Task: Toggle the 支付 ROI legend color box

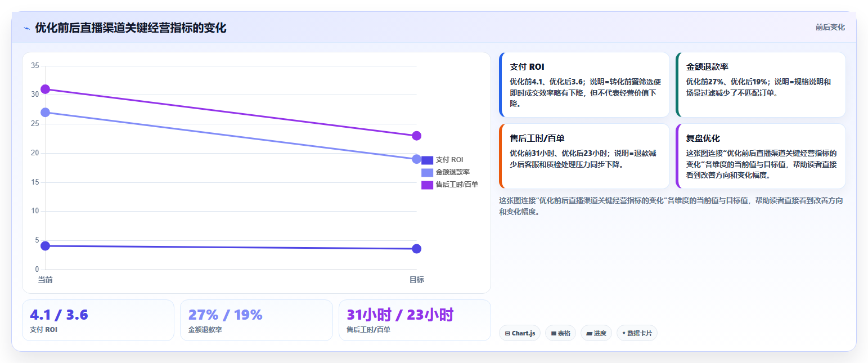Action: (x=427, y=160)
